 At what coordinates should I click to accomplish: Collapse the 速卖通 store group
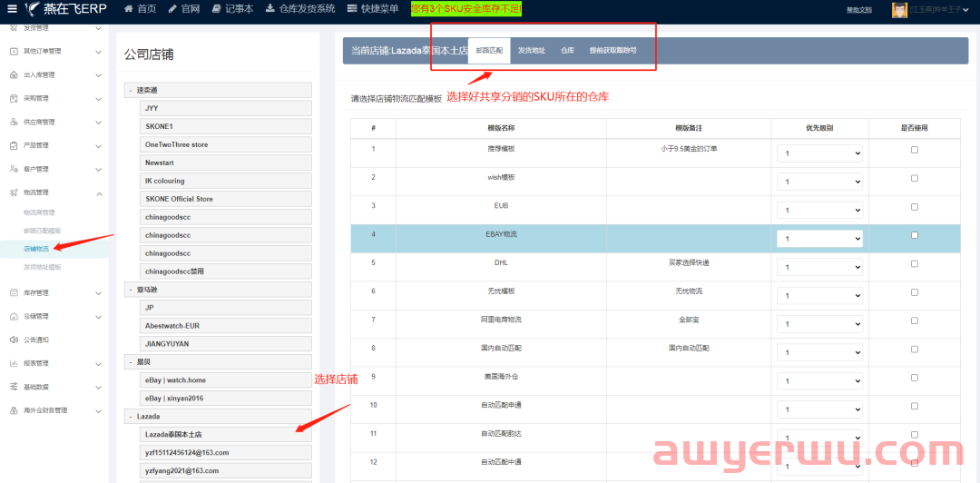point(131,90)
